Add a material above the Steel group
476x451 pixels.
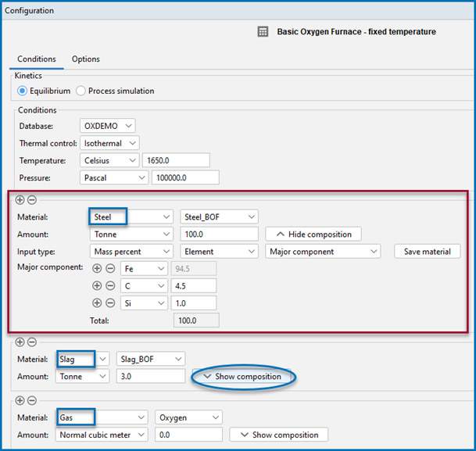coord(20,199)
